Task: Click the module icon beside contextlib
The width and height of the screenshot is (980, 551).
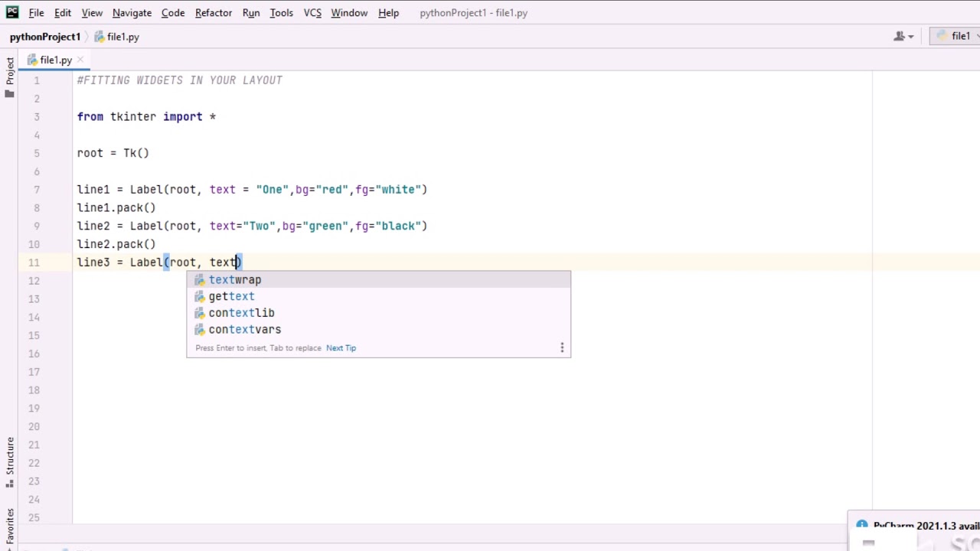Action: pyautogui.click(x=200, y=313)
